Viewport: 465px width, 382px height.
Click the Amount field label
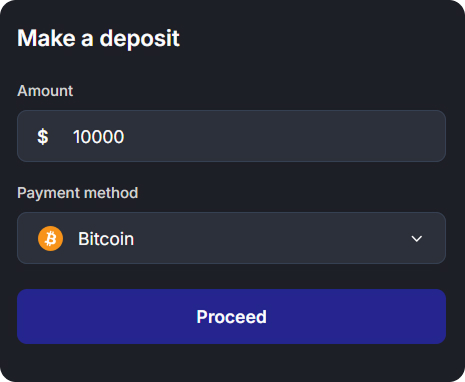tap(45, 91)
